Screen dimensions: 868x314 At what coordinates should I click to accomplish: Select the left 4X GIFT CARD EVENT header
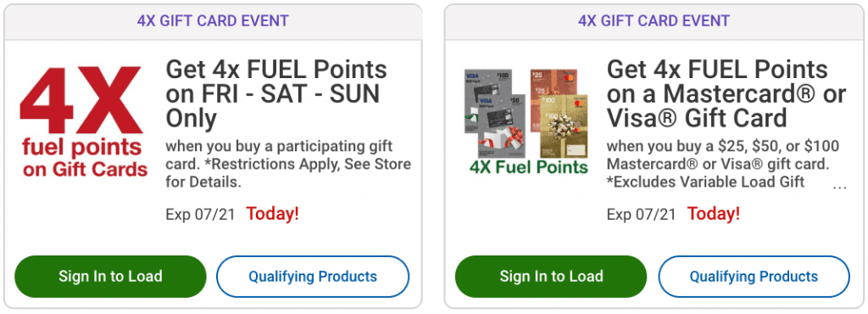[213, 21]
